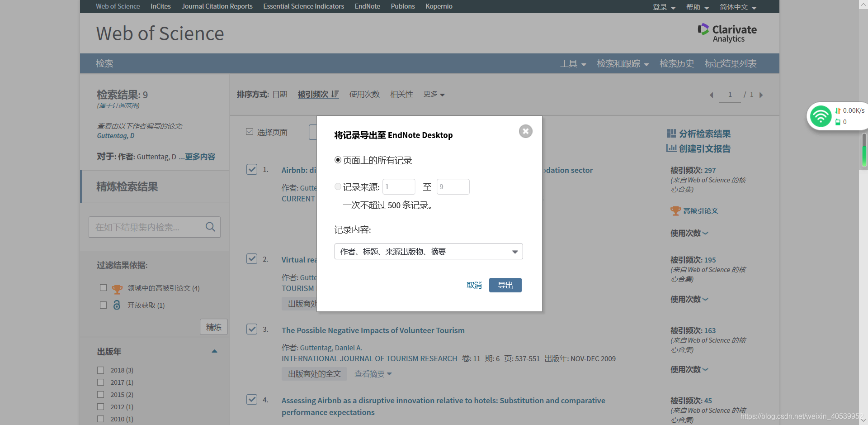Expand 使用次数 for the first result
Viewport: 868px width, 425px height.
pyautogui.click(x=689, y=233)
